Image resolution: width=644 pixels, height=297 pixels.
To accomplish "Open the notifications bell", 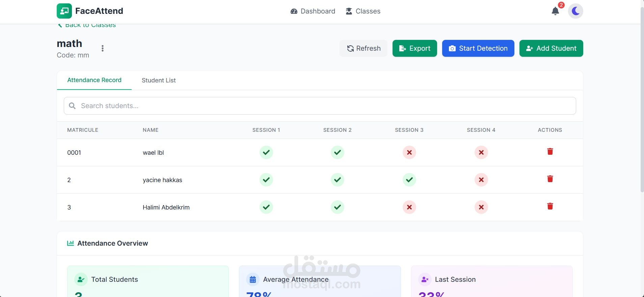I will 555,11.
